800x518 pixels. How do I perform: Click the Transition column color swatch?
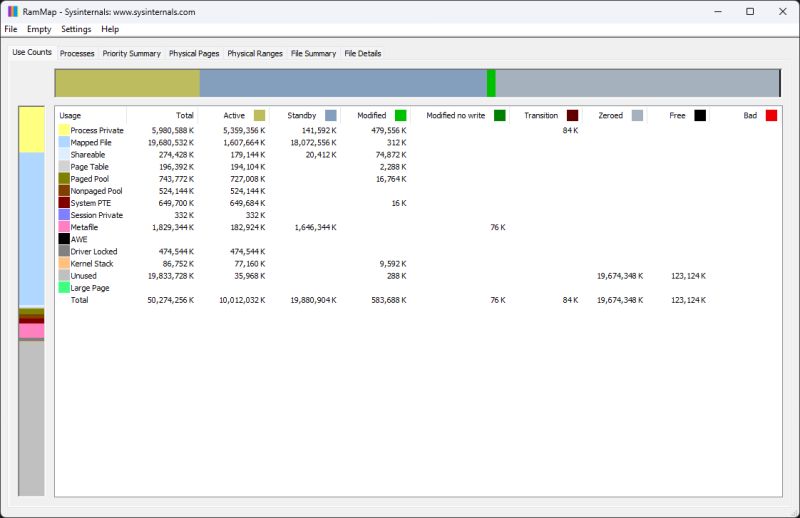tap(572, 115)
